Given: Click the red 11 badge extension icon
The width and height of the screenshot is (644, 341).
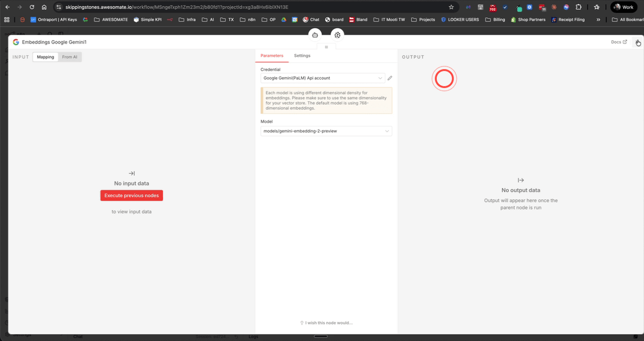Looking at the screenshot, I should [x=541, y=8].
